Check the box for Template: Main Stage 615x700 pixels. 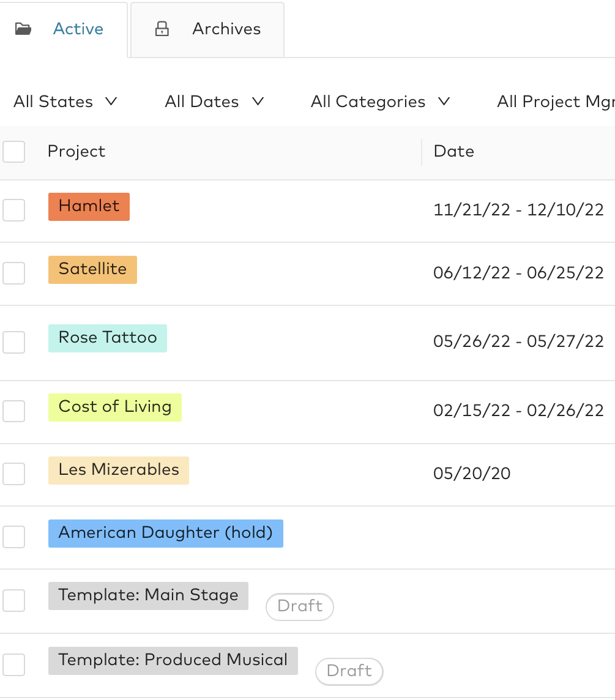click(x=13, y=601)
